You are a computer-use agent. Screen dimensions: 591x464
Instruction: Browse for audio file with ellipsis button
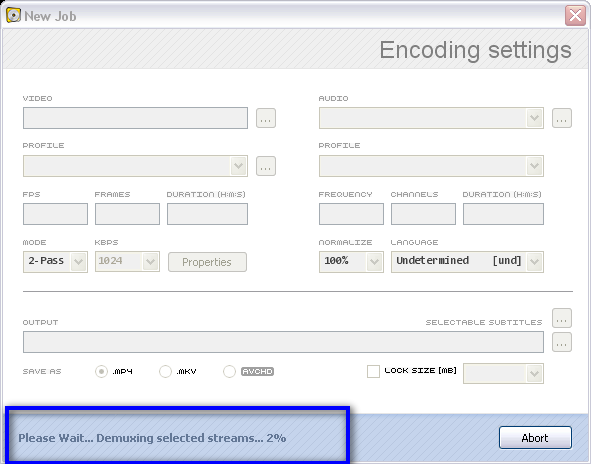(x=562, y=118)
